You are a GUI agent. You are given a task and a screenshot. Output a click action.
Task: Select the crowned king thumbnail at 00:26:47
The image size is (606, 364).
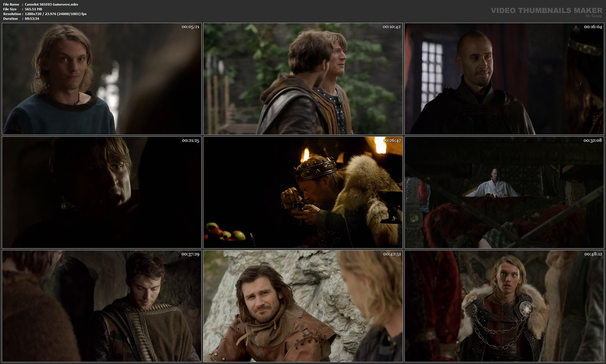tap(303, 192)
